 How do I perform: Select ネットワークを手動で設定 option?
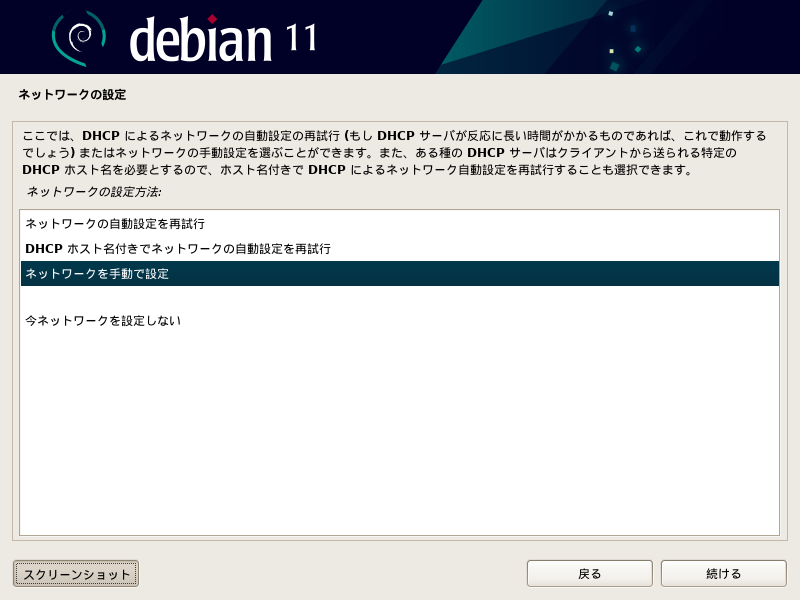[x=399, y=273]
